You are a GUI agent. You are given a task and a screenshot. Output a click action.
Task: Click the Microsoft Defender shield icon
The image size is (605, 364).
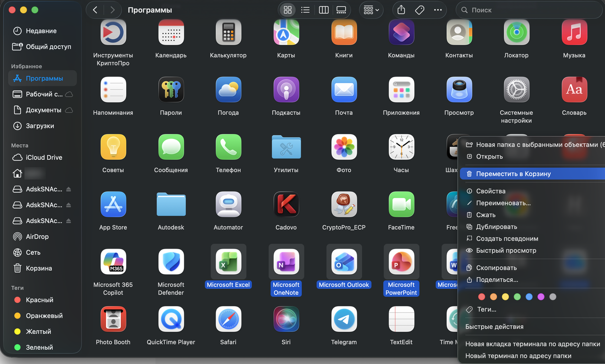tap(171, 261)
